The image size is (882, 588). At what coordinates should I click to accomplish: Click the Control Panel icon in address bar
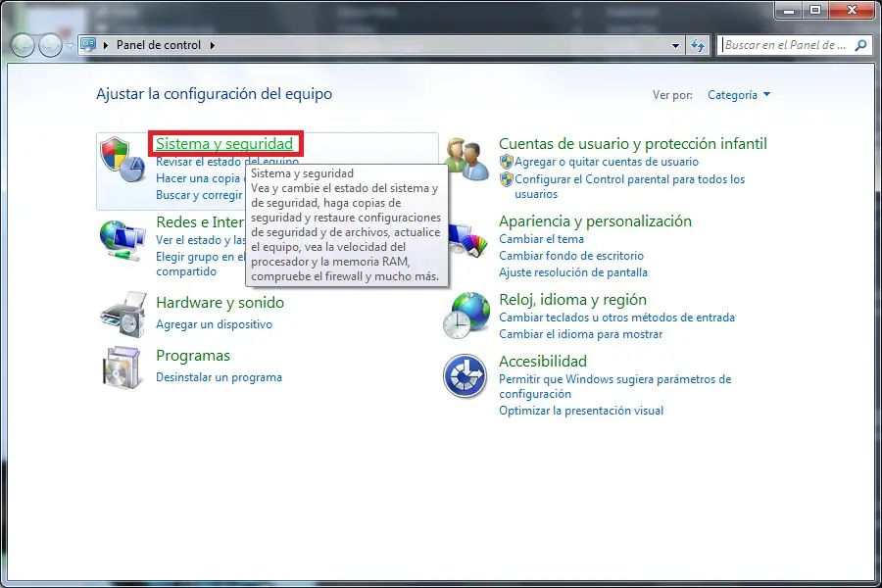click(88, 44)
